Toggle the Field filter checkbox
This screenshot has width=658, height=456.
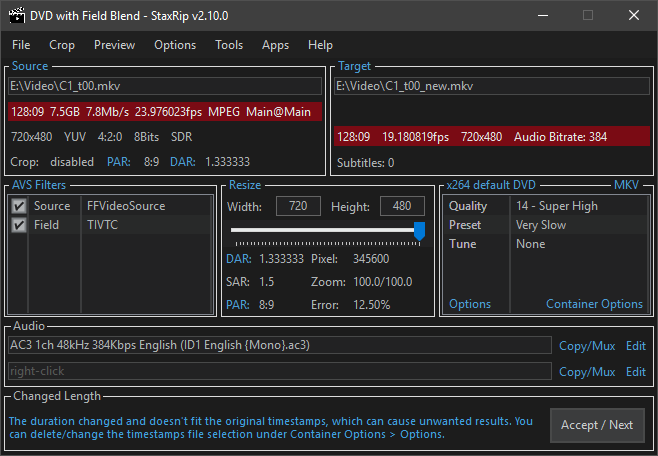pos(18,226)
